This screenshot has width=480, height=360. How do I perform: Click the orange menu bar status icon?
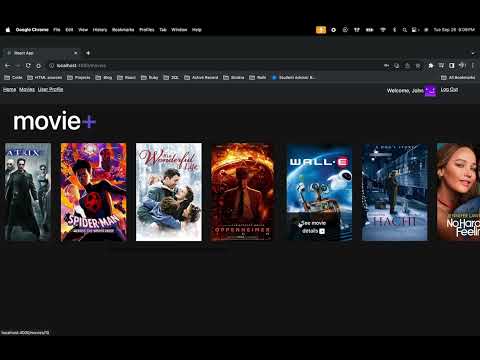pyautogui.click(x=321, y=30)
